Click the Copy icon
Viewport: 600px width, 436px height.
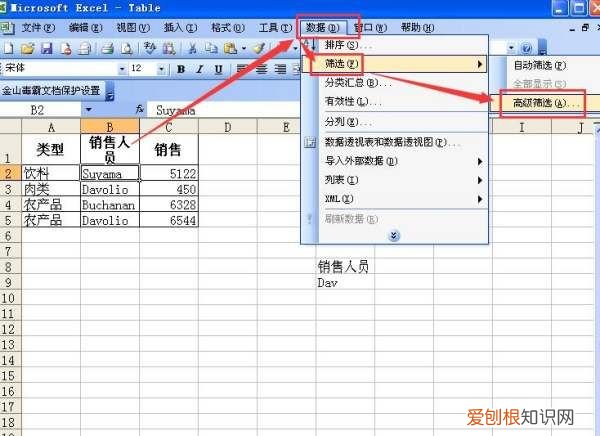coord(211,48)
